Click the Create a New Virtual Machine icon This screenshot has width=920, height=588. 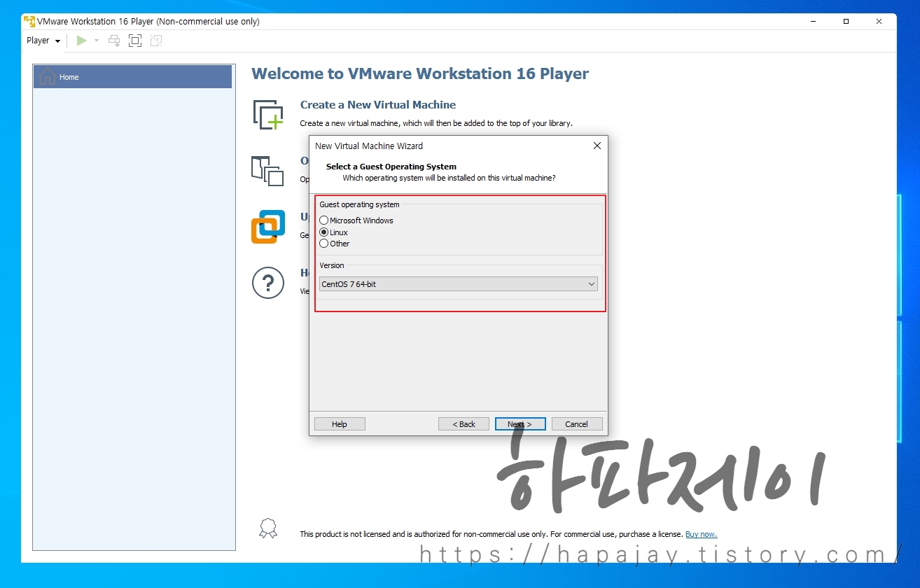[x=268, y=115]
